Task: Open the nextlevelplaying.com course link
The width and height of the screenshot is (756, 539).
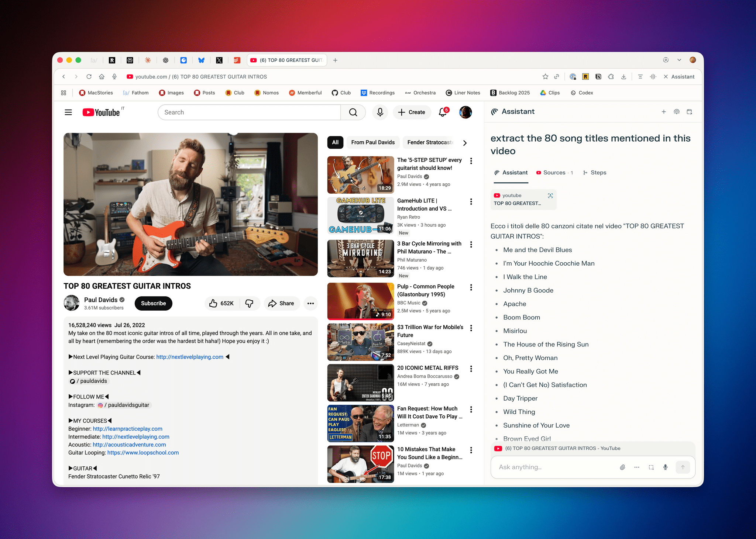Action: (190, 357)
